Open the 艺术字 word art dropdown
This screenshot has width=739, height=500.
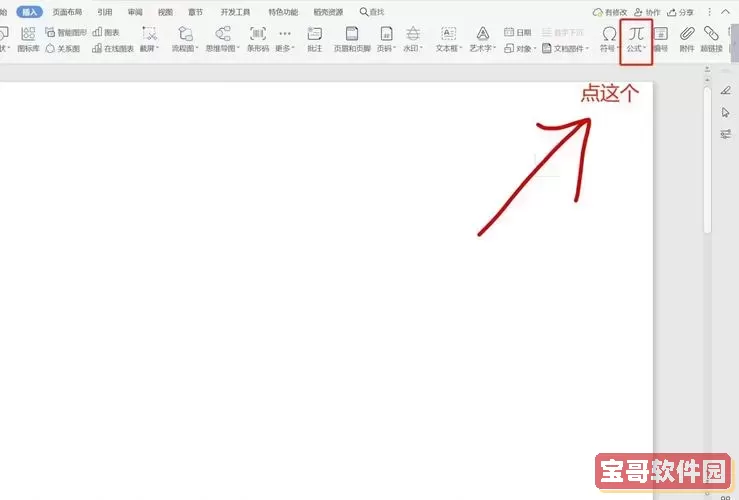tap(483, 40)
